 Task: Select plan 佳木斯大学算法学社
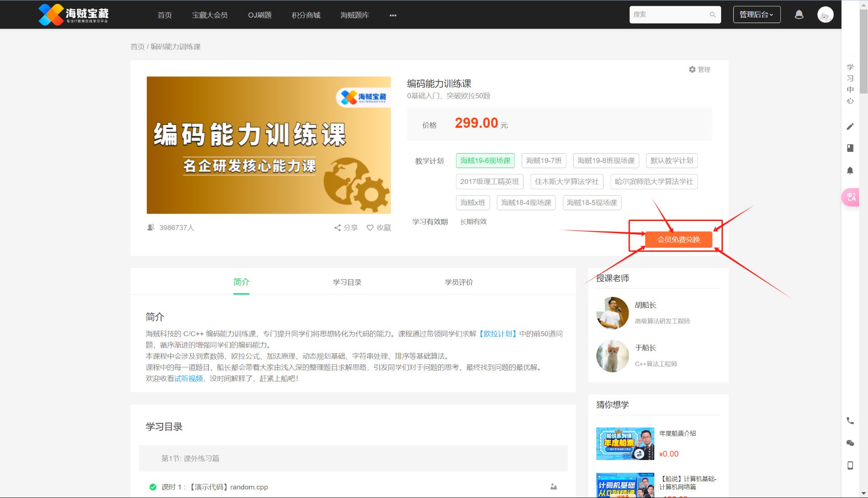[x=566, y=181]
